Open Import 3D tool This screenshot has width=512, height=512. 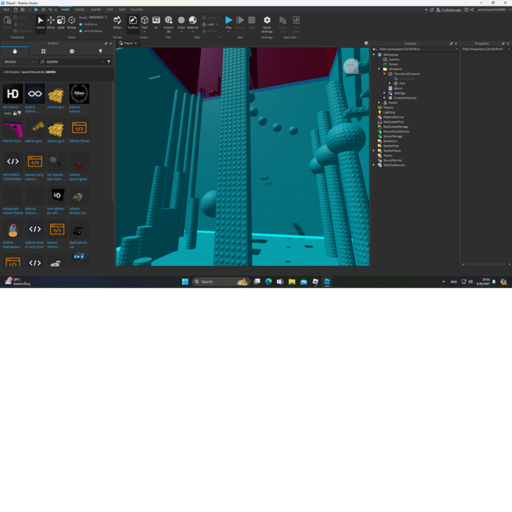[x=169, y=24]
